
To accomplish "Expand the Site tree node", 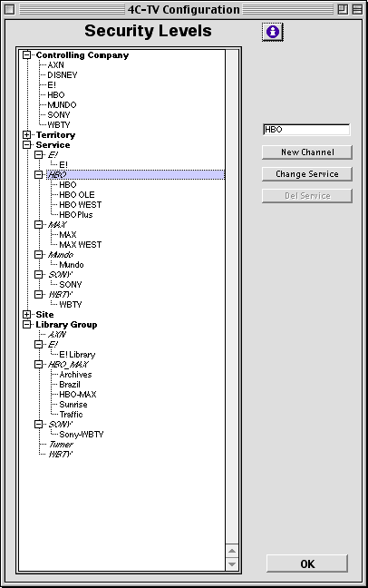I will [x=26, y=314].
